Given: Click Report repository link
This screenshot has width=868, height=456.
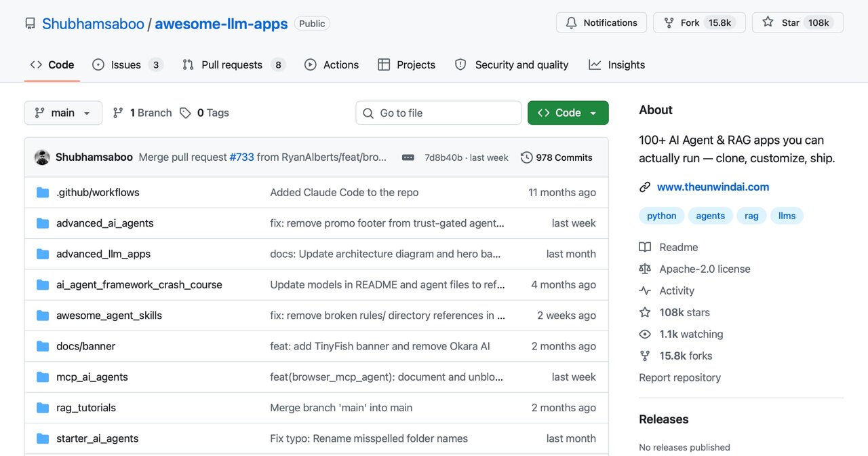Looking at the screenshot, I should [x=679, y=377].
